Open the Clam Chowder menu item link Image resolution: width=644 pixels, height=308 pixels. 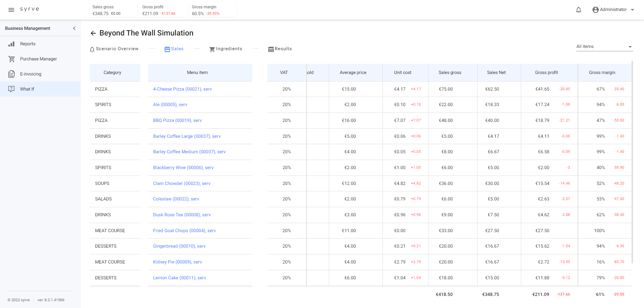pos(182,183)
